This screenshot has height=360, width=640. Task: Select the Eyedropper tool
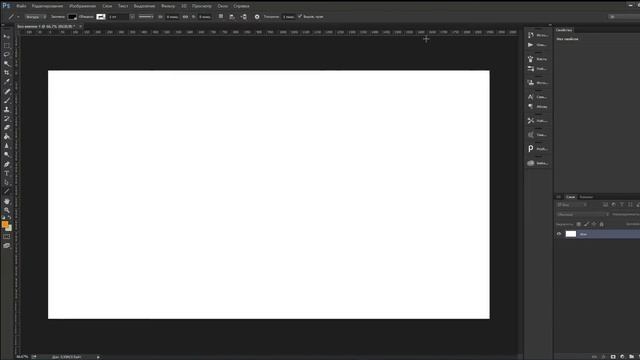click(7, 82)
